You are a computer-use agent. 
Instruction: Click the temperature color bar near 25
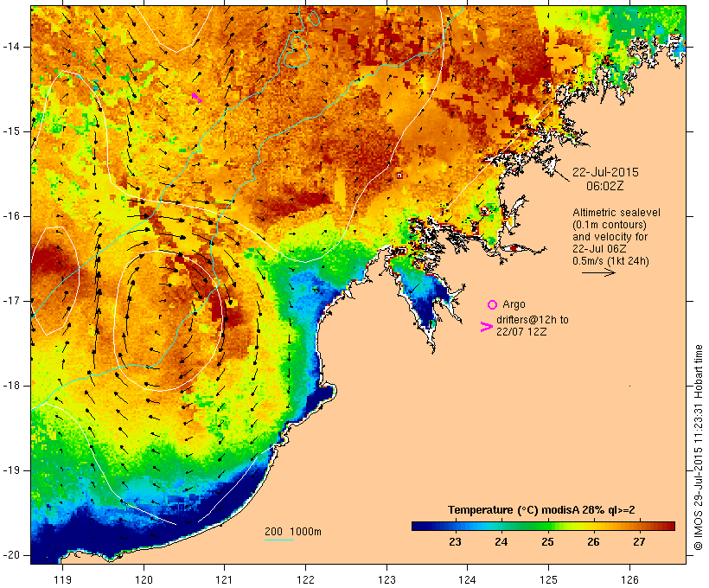547,526
